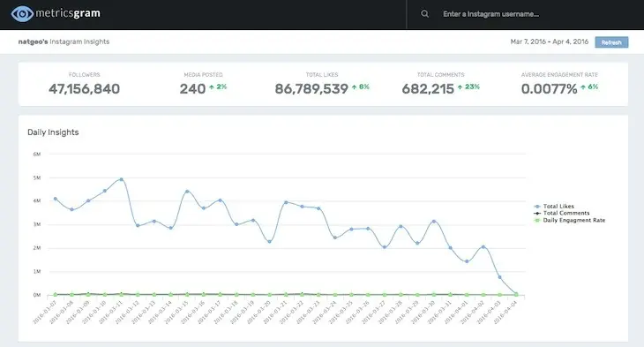
Task: Click the likes data point on 2016-03-20
Action: 269,241
